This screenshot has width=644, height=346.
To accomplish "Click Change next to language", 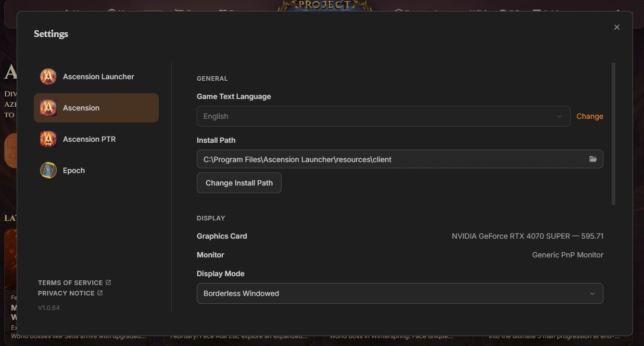I will [590, 116].
